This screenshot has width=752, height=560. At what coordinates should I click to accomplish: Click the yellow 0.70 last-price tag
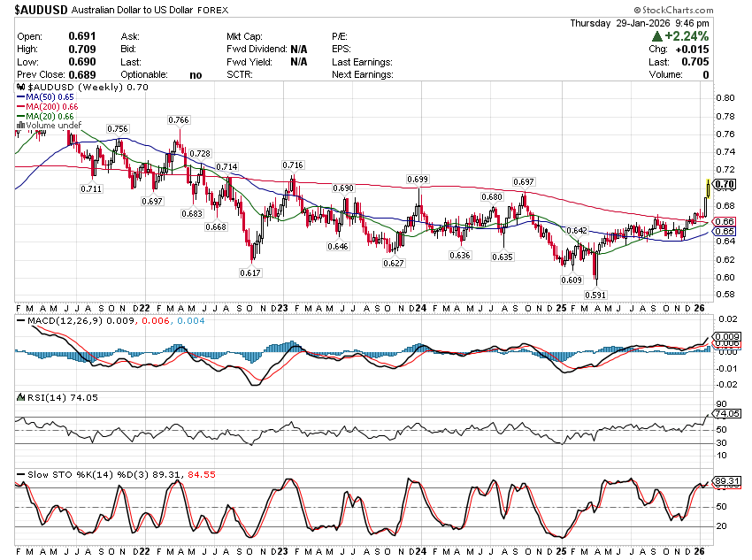[725, 184]
